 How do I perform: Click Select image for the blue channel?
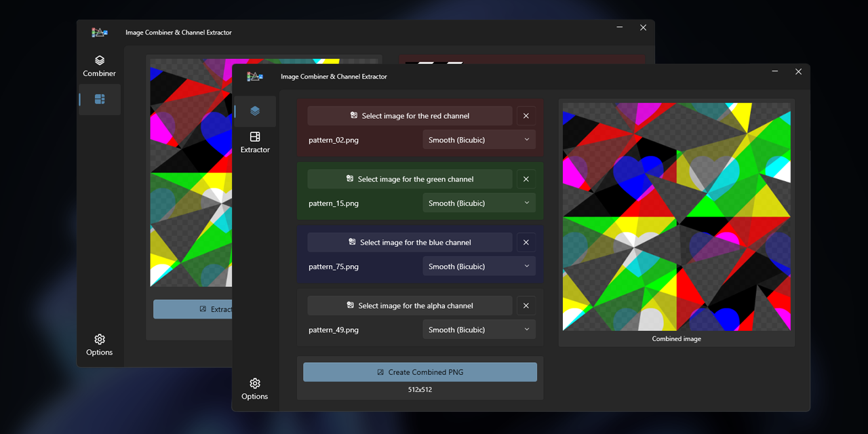pos(410,242)
